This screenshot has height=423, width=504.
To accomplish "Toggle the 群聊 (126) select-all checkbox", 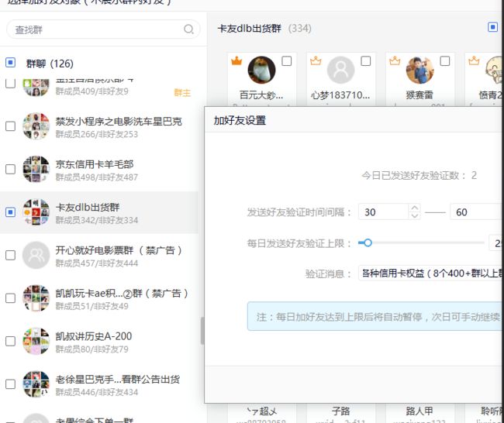I will pyautogui.click(x=10, y=62).
